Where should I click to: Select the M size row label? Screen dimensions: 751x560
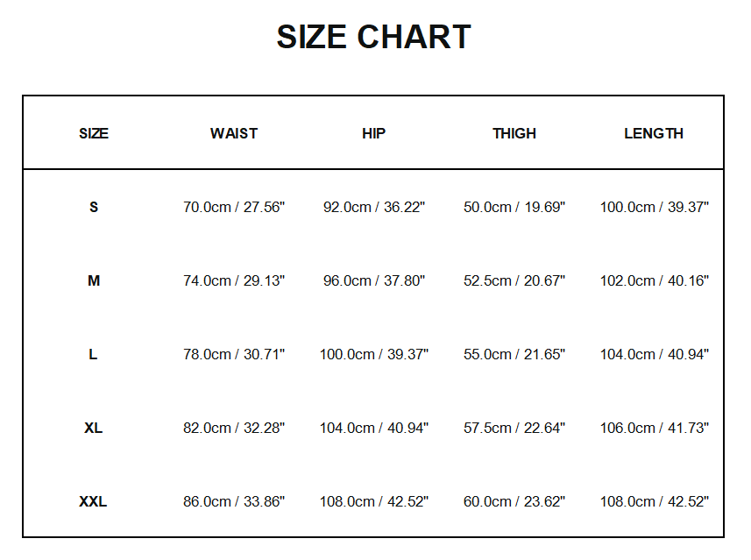[x=94, y=281]
